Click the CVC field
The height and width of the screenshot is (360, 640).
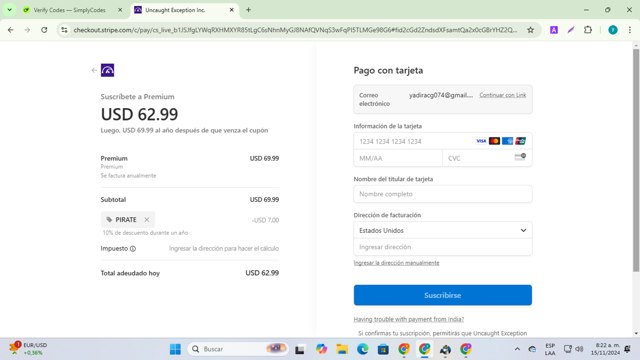click(487, 158)
